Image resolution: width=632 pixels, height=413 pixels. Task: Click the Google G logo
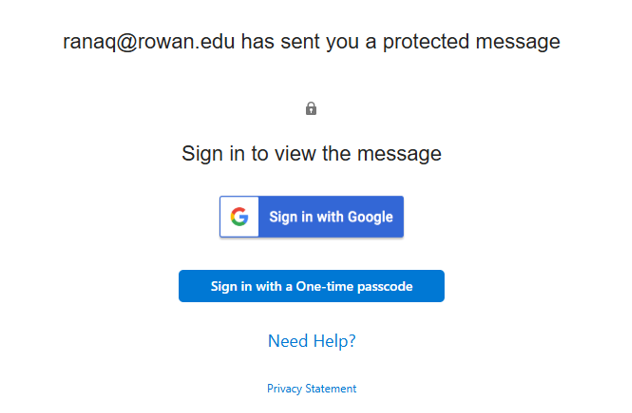click(239, 217)
